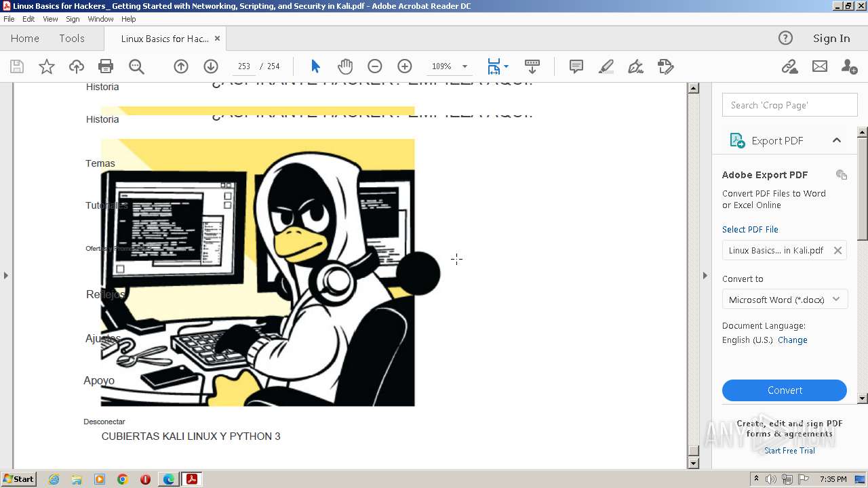Open the Sign menu
Image resolution: width=868 pixels, height=488 pixels.
click(x=73, y=19)
